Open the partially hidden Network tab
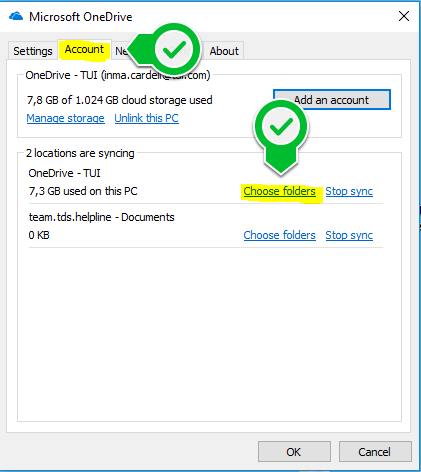421x472 pixels. pos(121,51)
